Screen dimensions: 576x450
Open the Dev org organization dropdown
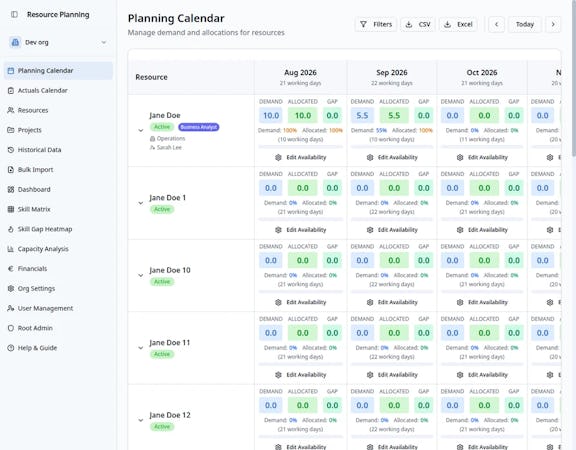[x=58, y=43]
